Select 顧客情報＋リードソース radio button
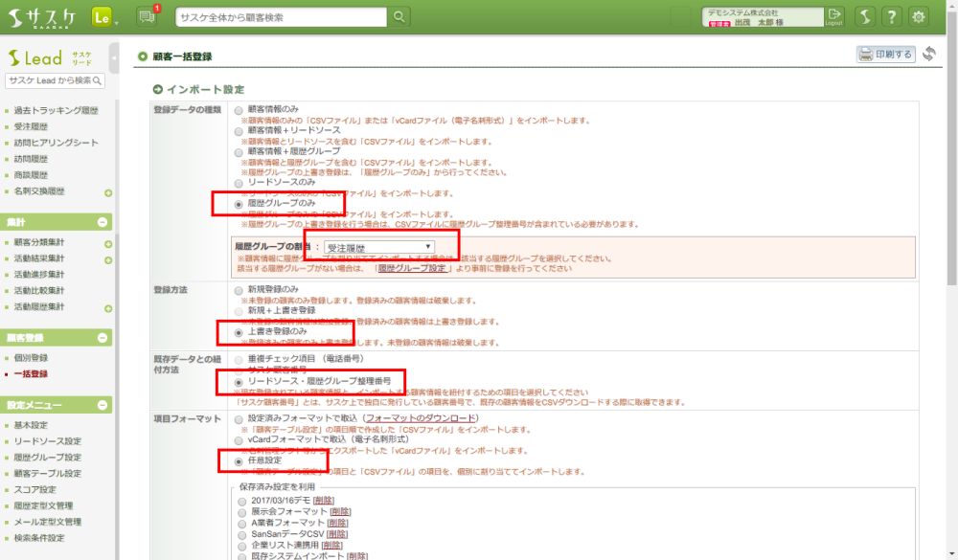The image size is (958, 560). [x=239, y=131]
